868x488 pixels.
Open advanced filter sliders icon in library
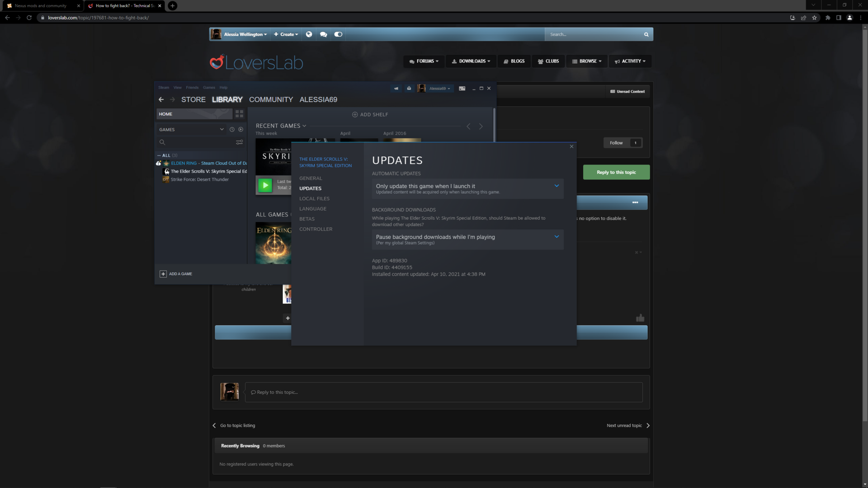(240, 142)
